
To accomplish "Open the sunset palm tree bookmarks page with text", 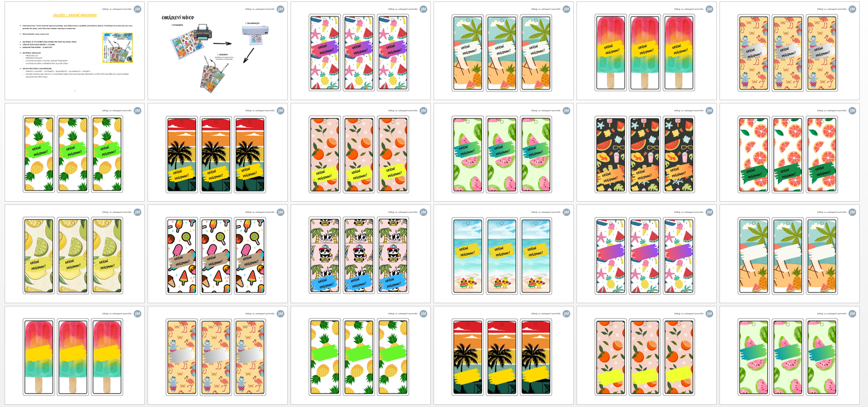I will tap(218, 152).
